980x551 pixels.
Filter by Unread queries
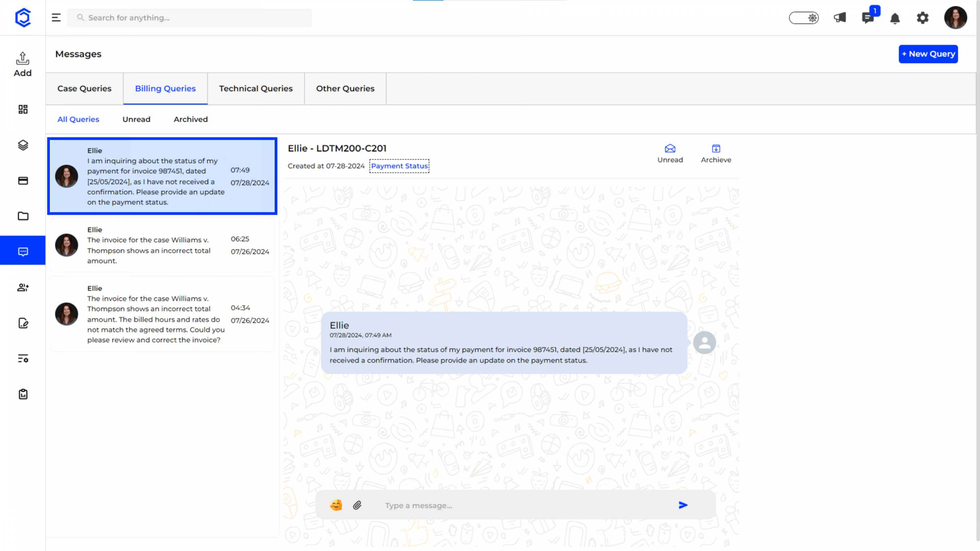click(x=136, y=119)
